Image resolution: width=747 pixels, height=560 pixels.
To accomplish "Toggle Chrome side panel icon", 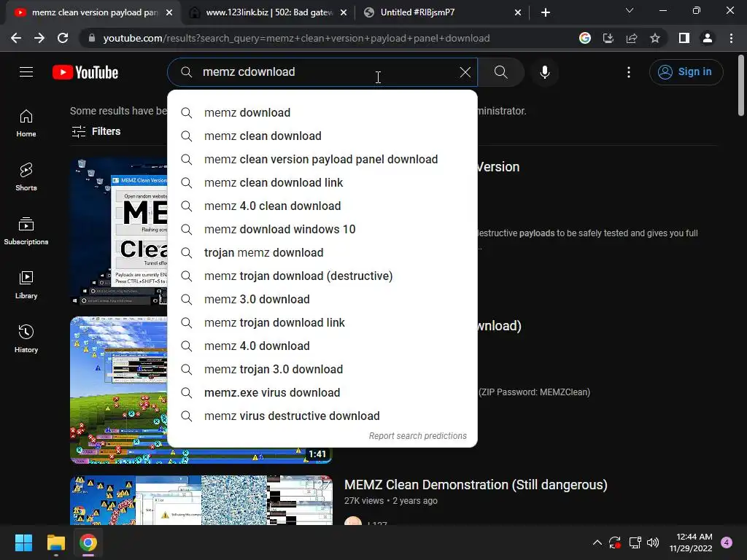I will [684, 38].
